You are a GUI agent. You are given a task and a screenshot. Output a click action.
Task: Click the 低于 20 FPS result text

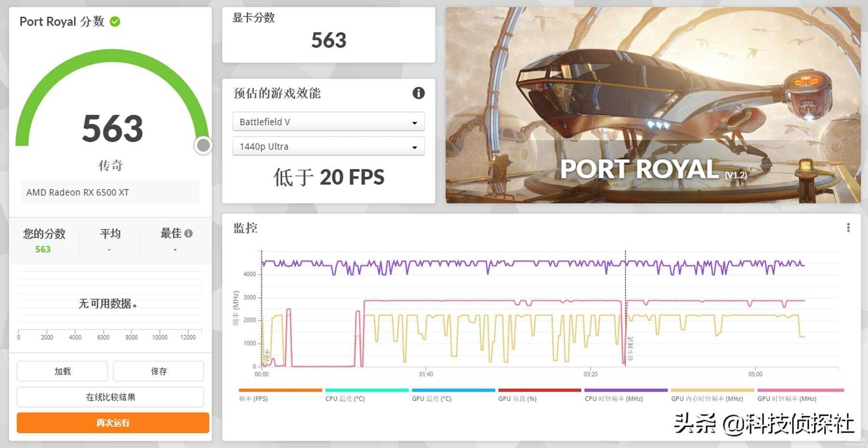pos(329,177)
